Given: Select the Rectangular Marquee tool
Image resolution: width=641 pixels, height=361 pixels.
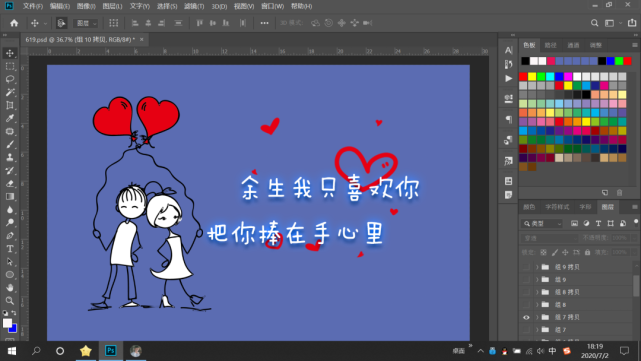Looking at the screenshot, I should click(x=10, y=66).
